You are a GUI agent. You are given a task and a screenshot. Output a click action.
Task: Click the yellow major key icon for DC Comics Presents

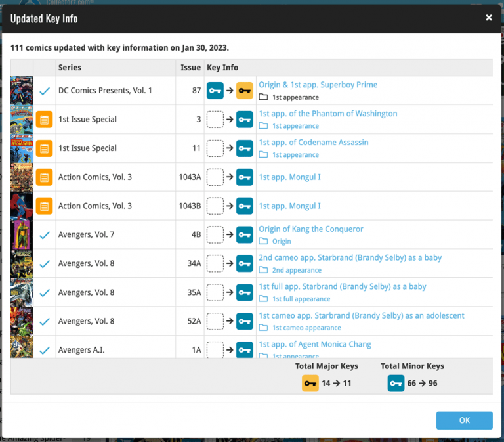tap(245, 91)
